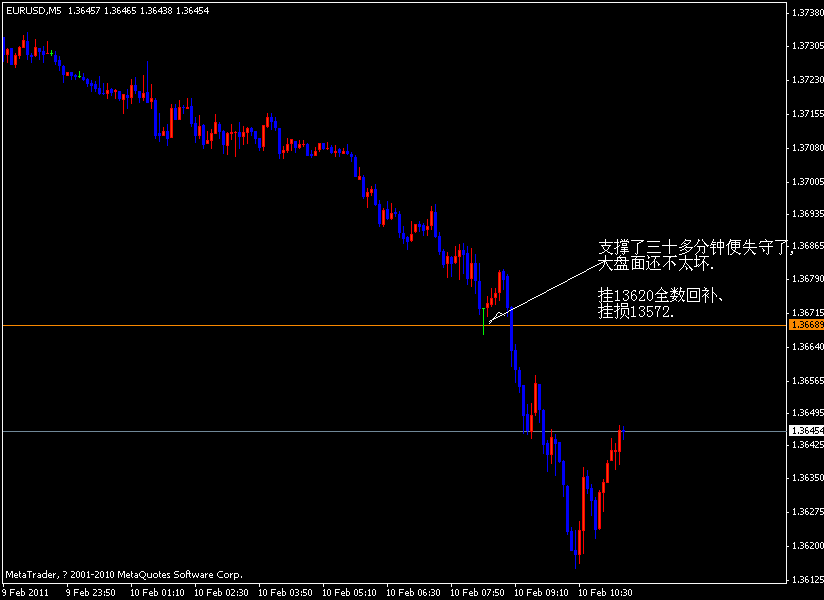The image size is (824, 600).
Task: Click the 1.37005 price scale label
Action: coord(808,182)
